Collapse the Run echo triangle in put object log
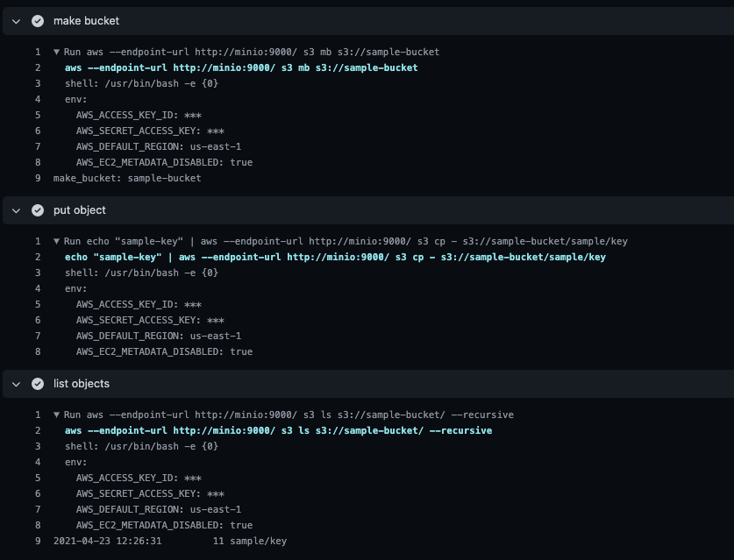The width and height of the screenshot is (734, 560). 57,241
